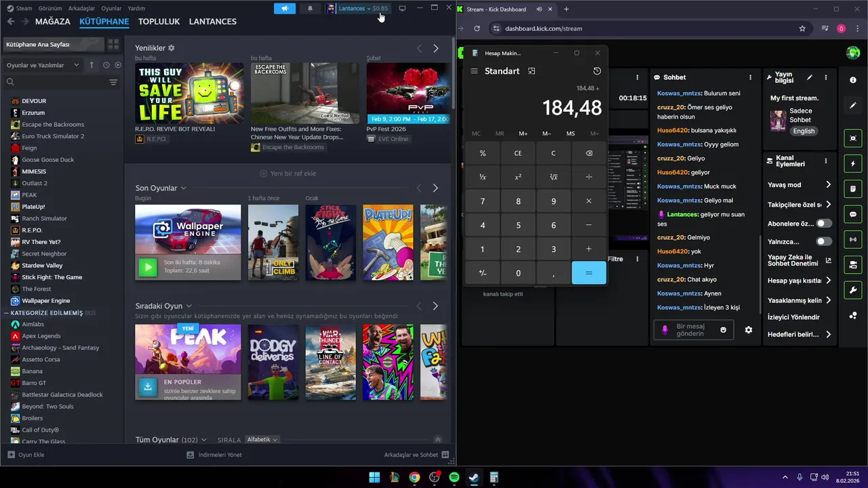Image resolution: width=868 pixels, height=488 pixels.
Task: Open Yapay Zeka ile Sohbet Denetimi link
Action: [x=799, y=260]
